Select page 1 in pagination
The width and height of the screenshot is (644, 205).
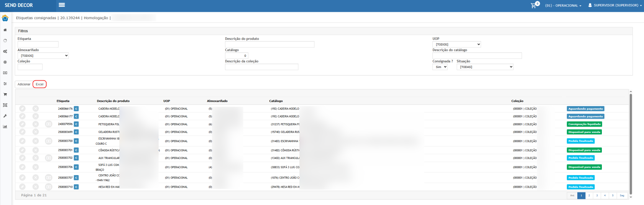click(x=581, y=195)
